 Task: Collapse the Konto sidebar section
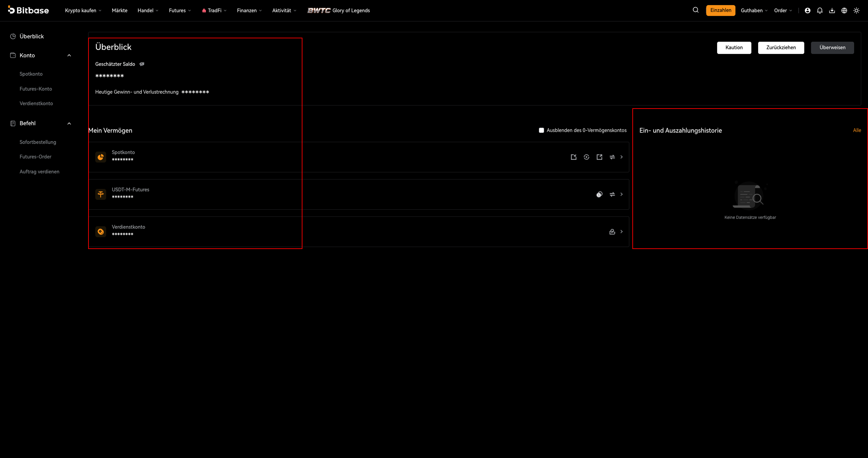69,55
